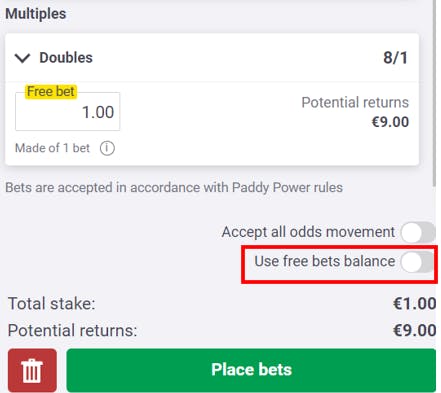The width and height of the screenshot is (441, 393).
Task: Click the Paddy Power rules text
Action: tap(287, 187)
